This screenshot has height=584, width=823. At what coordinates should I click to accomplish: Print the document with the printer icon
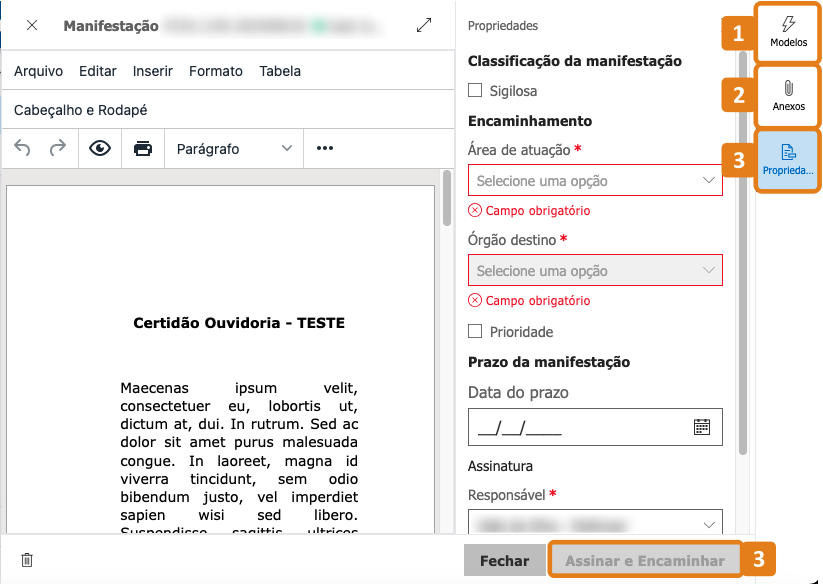point(143,148)
